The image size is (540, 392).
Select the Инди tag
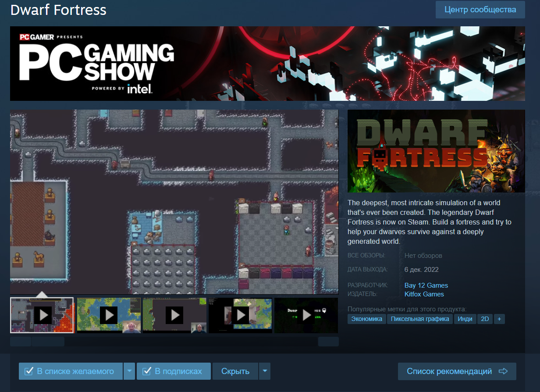[x=465, y=319]
